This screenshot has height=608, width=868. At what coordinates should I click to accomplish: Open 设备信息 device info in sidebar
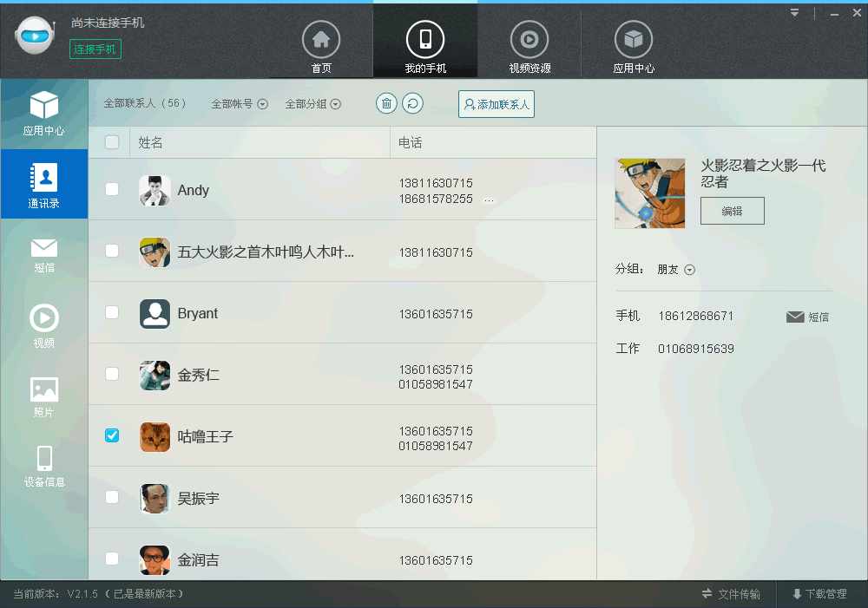click(44, 467)
